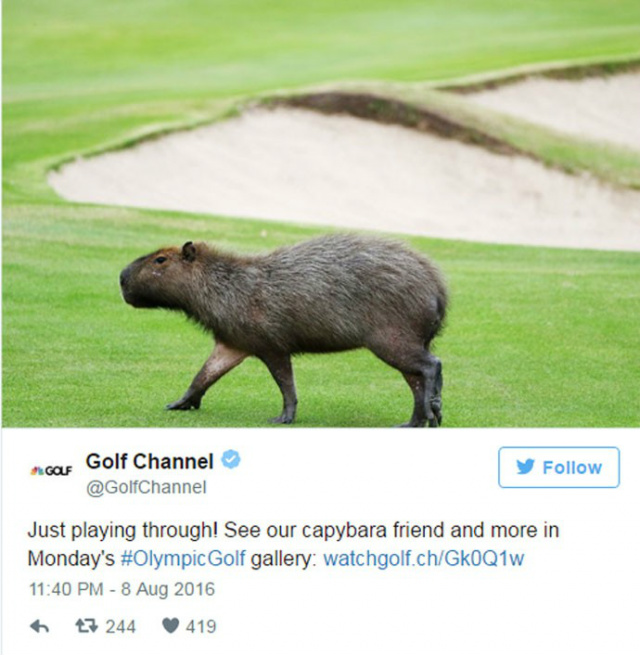The width and height of the screenshot is (640, 655).
Task: View the 419 likes count
Action: click(201, 626)
